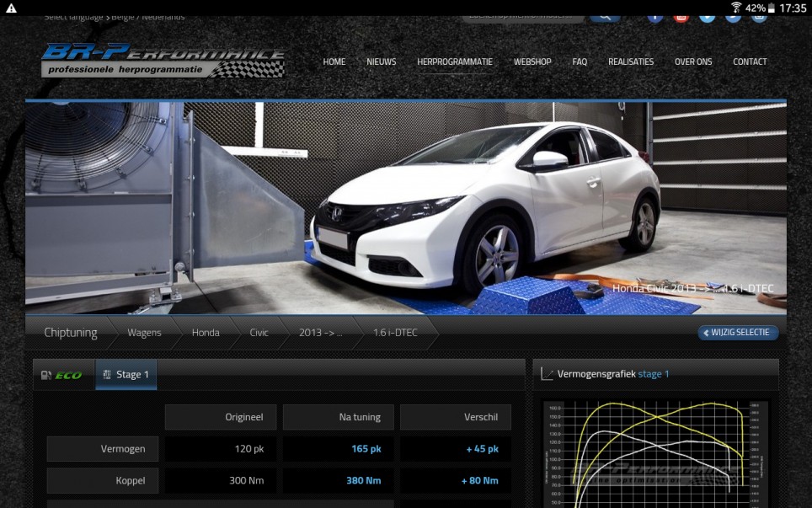This screenshot has height=508, width=812.
Task: Click the 'Vermogensgrafiek' panel title
Action: pos(596,374)
